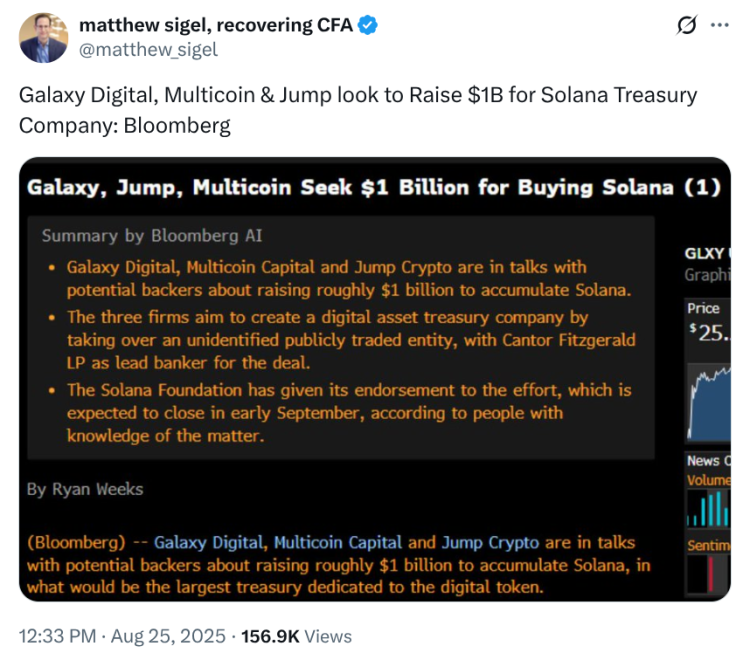Click the Price label in the GLXY panel
The height and width of the screenshot is (653, 750).
[703, 309]
